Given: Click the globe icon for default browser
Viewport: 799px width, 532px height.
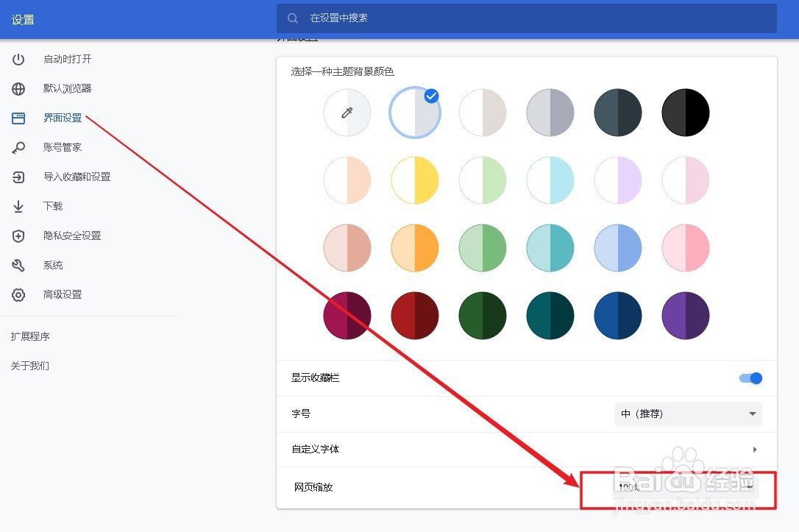Looking at the screenshot, I should [x=18, y=88].
